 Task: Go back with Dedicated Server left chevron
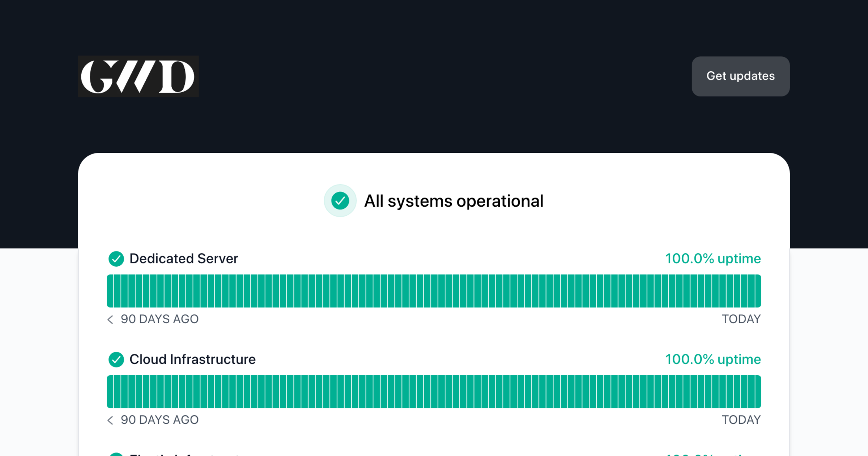tap(110, 319)
